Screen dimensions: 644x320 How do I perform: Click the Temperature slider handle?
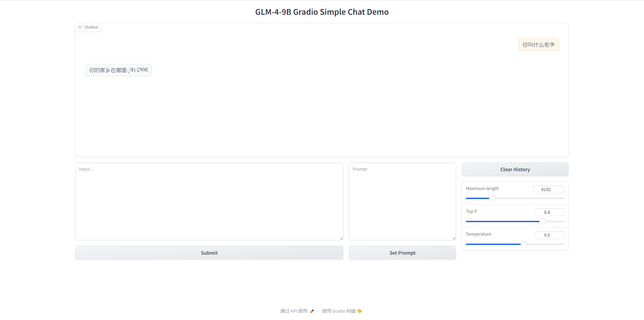pos(524,244)
